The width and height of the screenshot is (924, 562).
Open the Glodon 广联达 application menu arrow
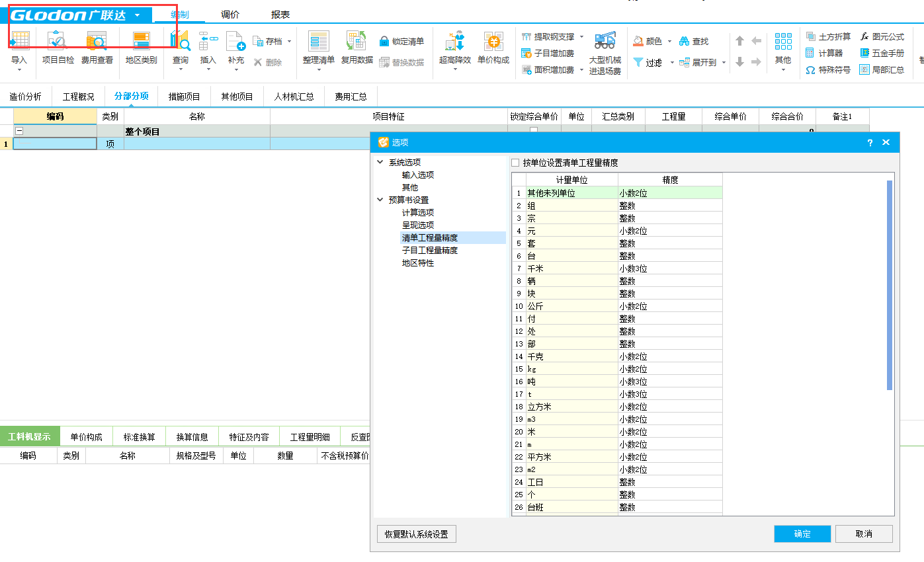(137, 15)
